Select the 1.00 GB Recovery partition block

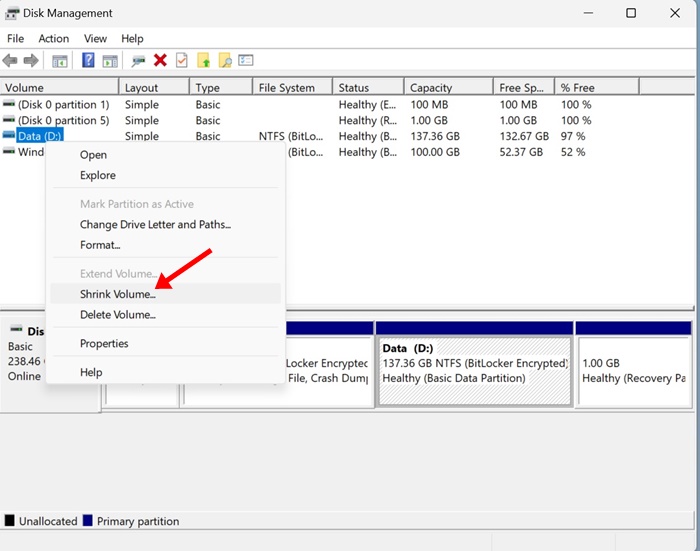click(634, 372)
